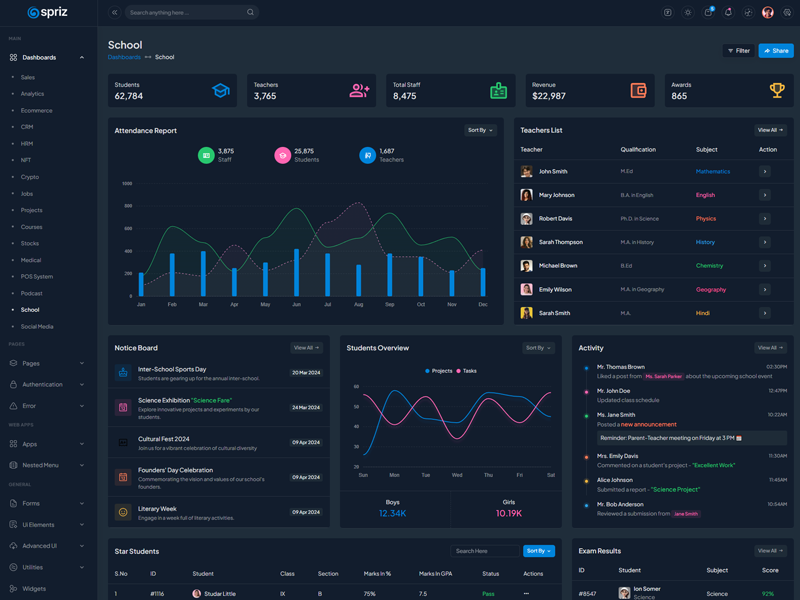The height and width of the screenshot is (600, 800).
Task: Open View All dropdown in Teachers List
Action: (770, 130)
